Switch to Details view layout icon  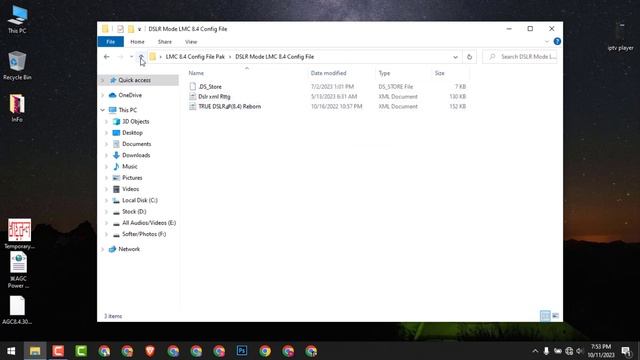tap(545, 316)
